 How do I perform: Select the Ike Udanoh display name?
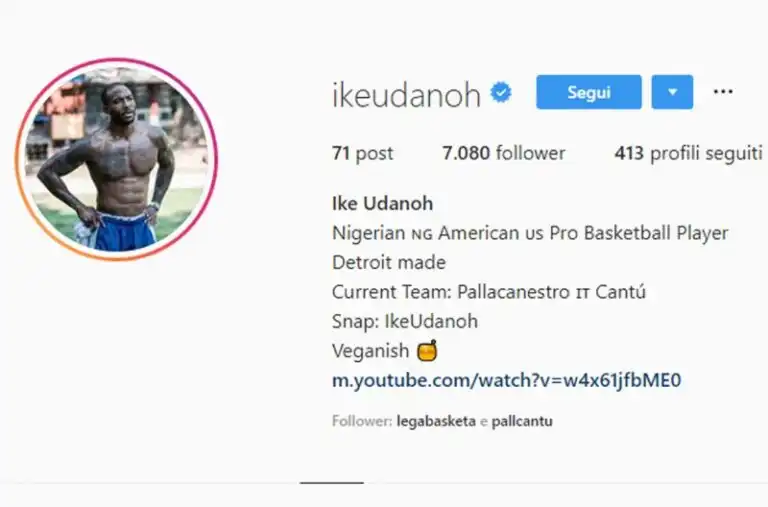point(383,204)
